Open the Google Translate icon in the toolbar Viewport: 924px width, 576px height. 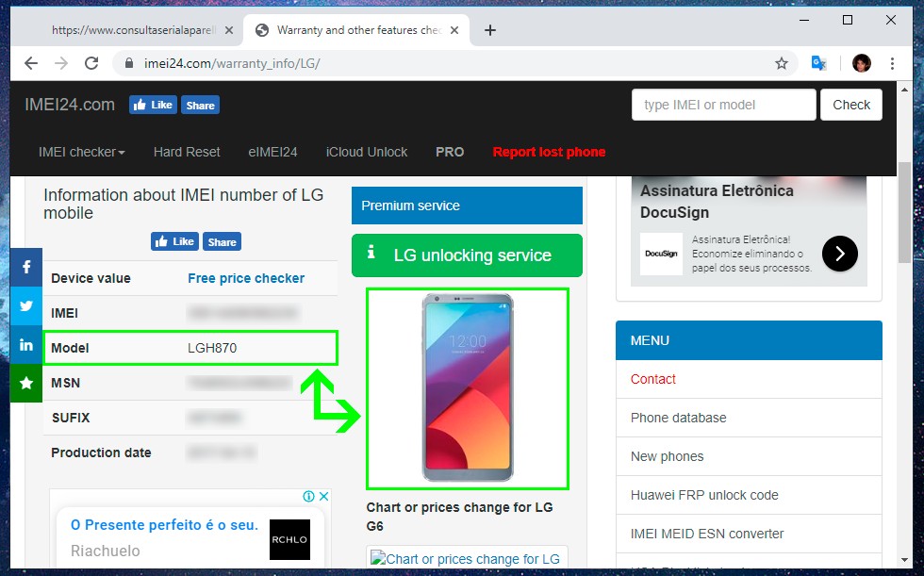[818, 63]
